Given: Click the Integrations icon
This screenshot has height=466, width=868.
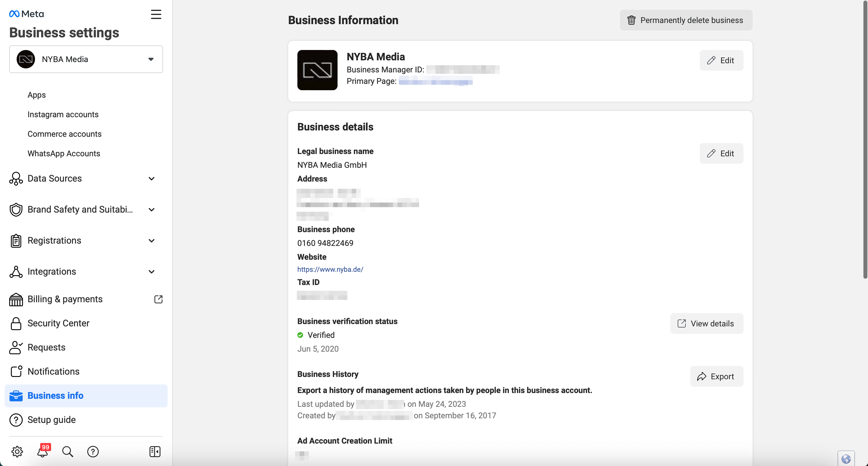Looking at the screenshot, I should (x=16, y=272).
